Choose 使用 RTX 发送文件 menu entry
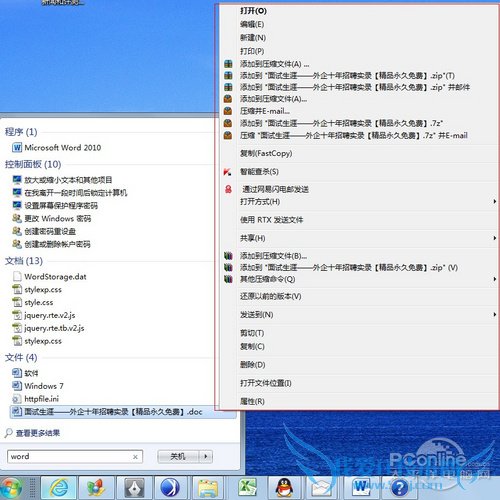This screenshot has height=500, width=500. 272,220
